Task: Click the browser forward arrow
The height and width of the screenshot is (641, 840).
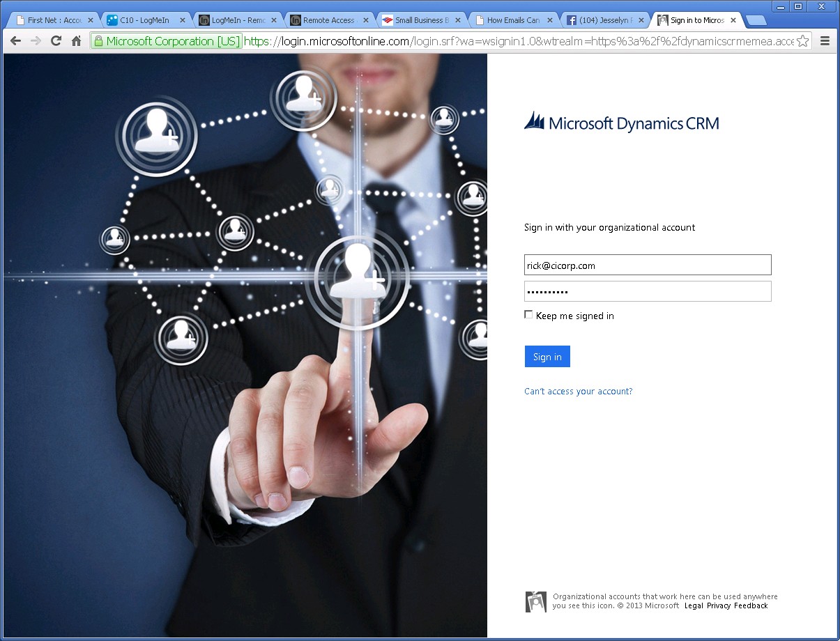Action: click(x=36, y=41)
